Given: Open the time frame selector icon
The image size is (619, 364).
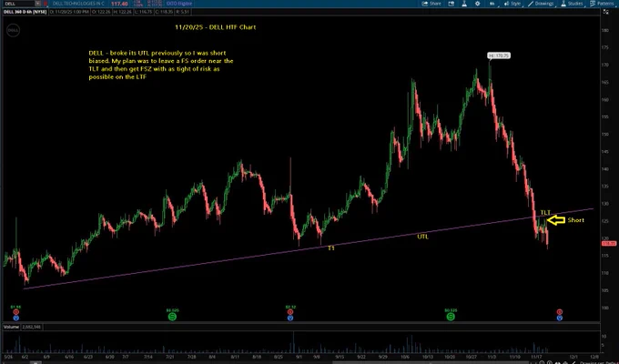Looking at the screenshot, I should (492, 4).
